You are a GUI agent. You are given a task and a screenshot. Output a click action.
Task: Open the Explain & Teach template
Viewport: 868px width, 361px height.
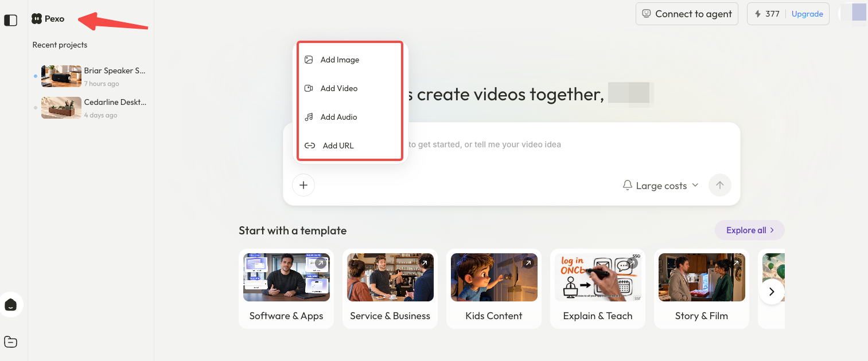[x=598, y=289]
